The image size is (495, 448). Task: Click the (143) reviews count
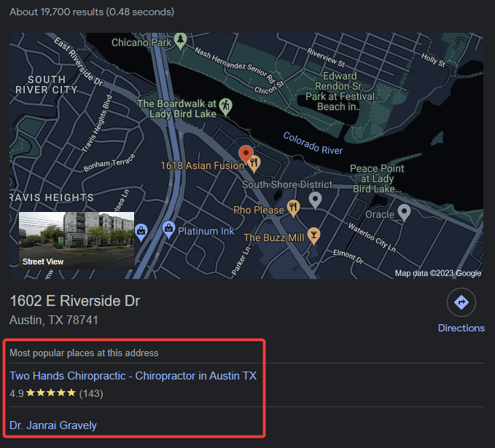pos(91,393)
